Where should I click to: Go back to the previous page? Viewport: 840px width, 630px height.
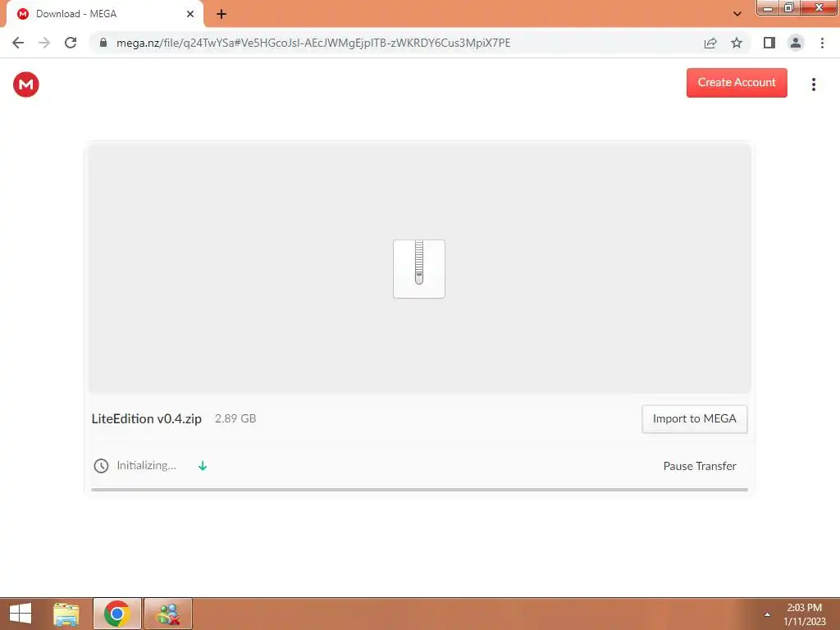click(x=18, y=43)
